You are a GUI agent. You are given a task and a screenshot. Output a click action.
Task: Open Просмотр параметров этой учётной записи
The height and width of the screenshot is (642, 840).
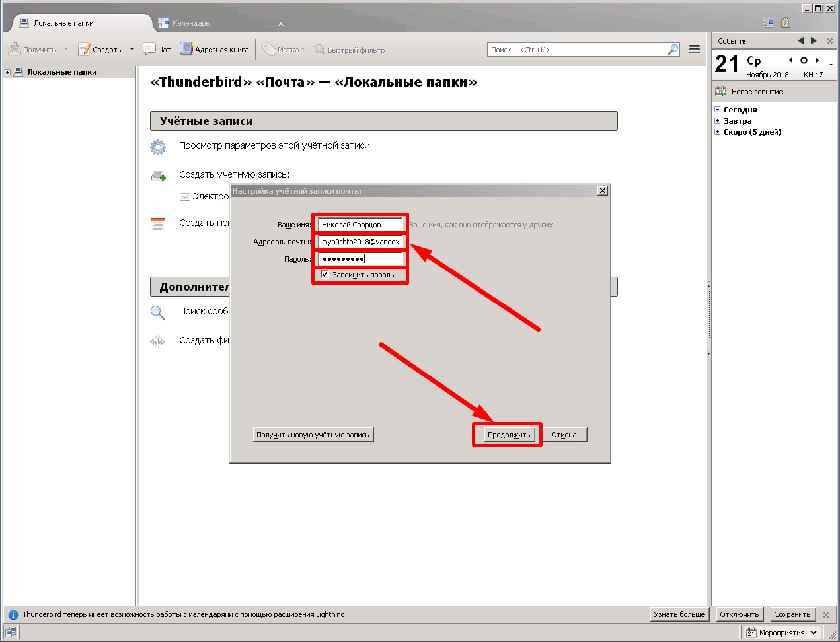(274, 145)
